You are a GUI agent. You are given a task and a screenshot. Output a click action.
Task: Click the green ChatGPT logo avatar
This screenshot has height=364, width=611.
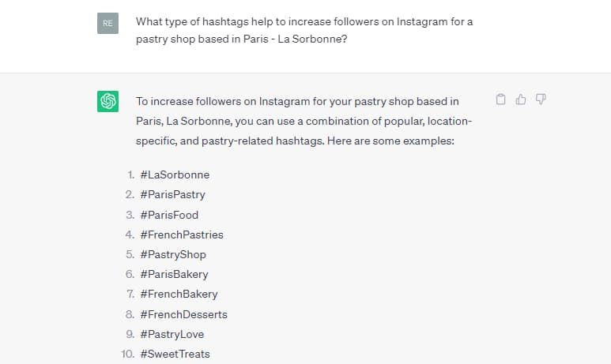(108, 101)
